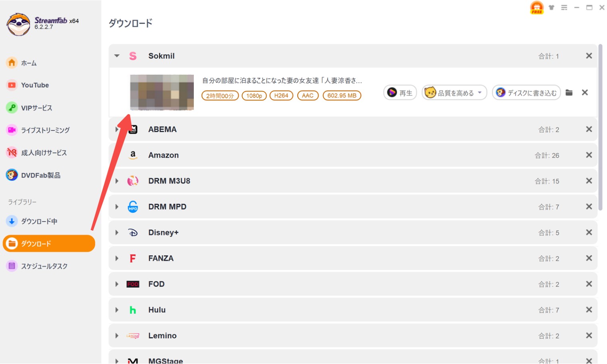The image size is (607, 364).
Task: Play the downloaded video with 再生
Action: click(400, 93)
